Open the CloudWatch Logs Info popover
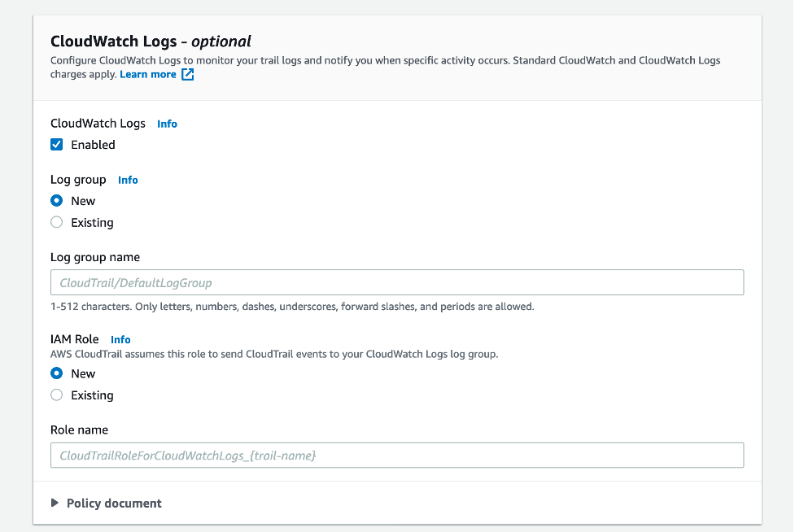 point(167,124)
